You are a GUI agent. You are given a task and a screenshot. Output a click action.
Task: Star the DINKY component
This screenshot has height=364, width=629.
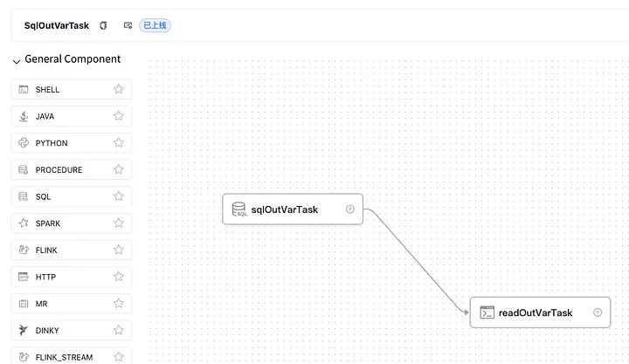pyautogui.click(x=118, y=330)
